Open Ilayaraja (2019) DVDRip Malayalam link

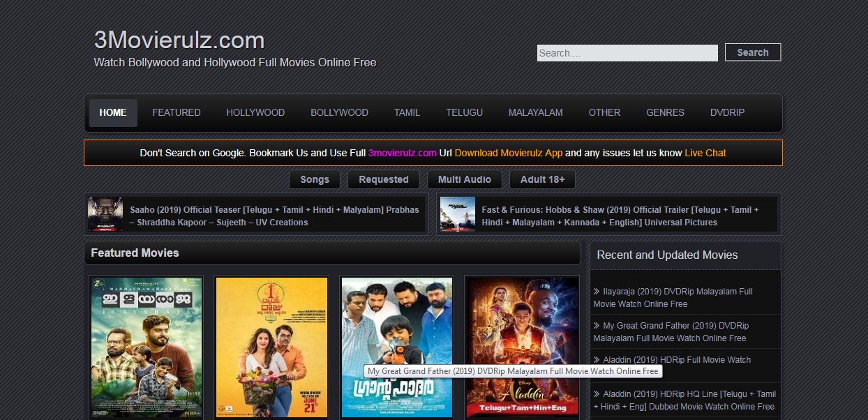tap(673, 298)
